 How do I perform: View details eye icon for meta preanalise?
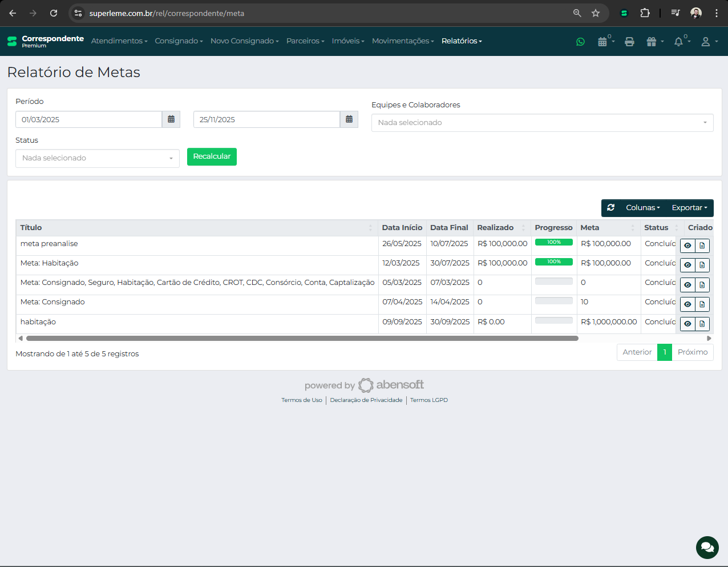(x=687, y=246)
